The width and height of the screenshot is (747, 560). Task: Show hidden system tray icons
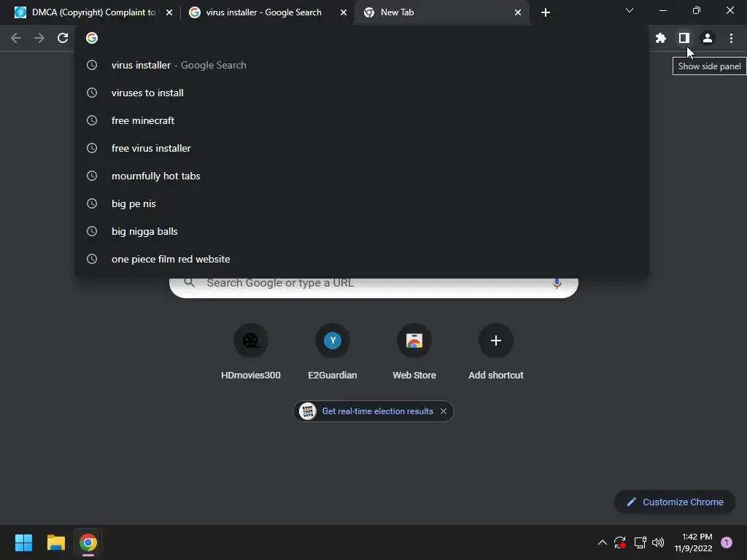point(602,542)
